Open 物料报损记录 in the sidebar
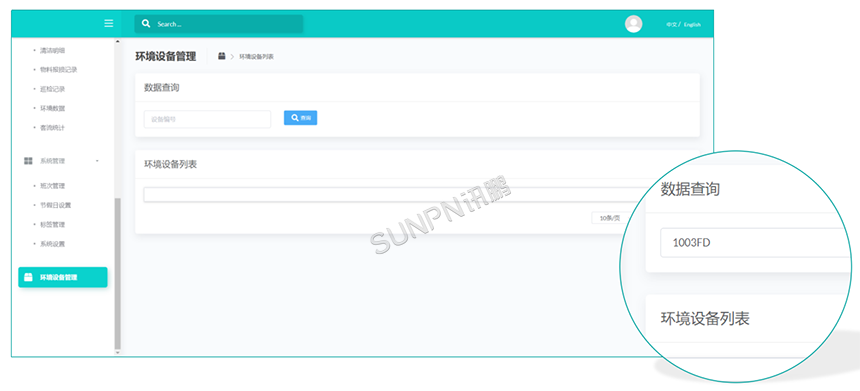This screenshot has height=391, width=860. pos(59,70)
